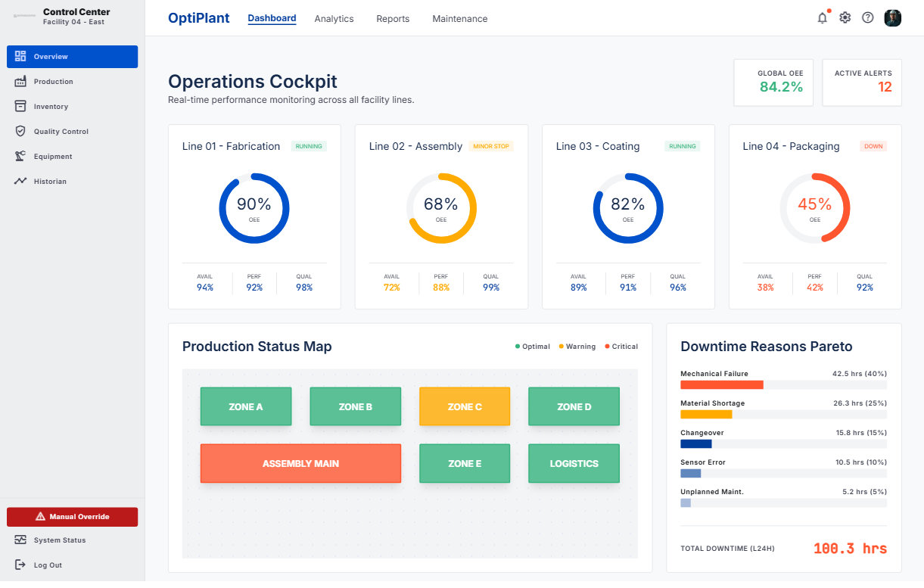Click the Equipment robot arm icon
This screenshot has width=924, height=588.
20,156
